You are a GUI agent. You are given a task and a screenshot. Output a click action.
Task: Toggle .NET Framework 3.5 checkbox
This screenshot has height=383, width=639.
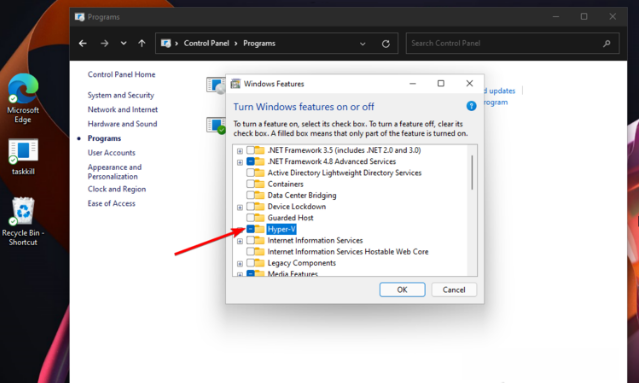(x=250, y=150)
